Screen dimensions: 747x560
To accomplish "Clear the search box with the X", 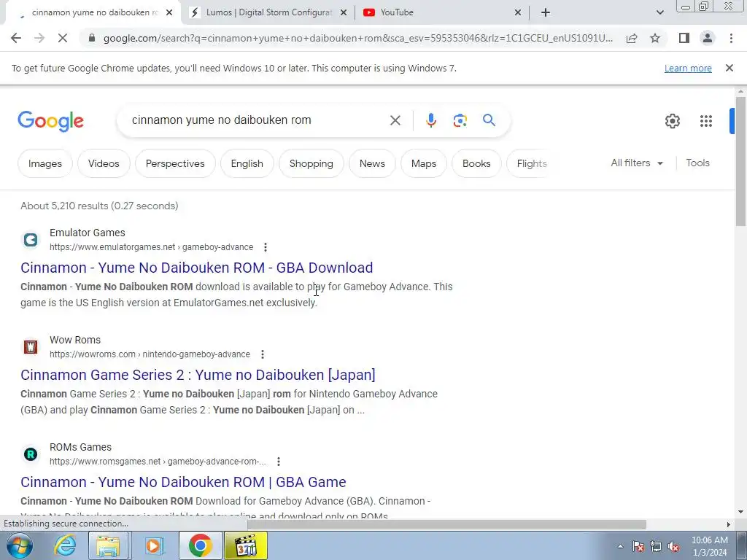I will (x=395, y=120).
